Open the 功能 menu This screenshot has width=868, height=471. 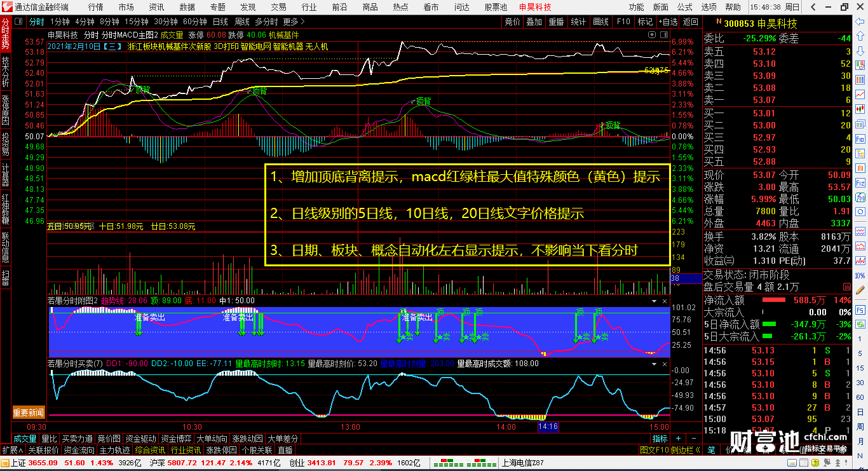[637, 8]
